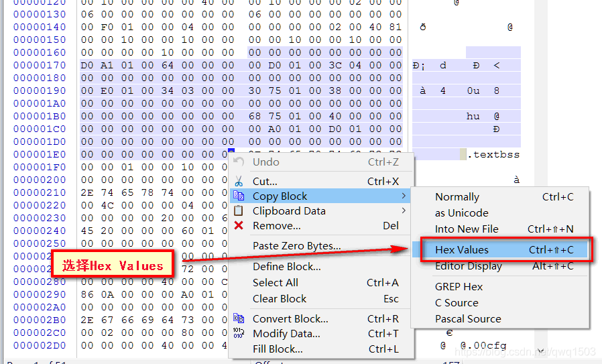
Task: Open the Copy Block menu entry
Action: tap(320, 196)
